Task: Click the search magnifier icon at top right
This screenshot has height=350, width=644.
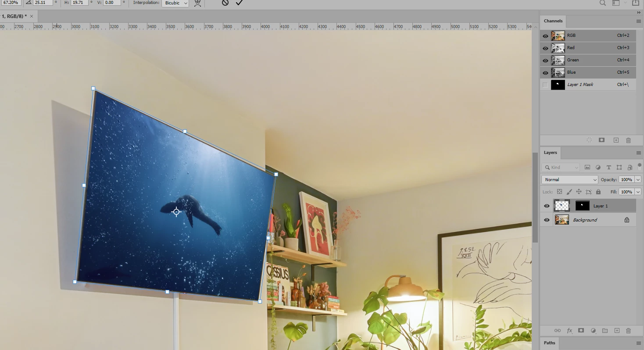Action: click(x=603, y=3)
